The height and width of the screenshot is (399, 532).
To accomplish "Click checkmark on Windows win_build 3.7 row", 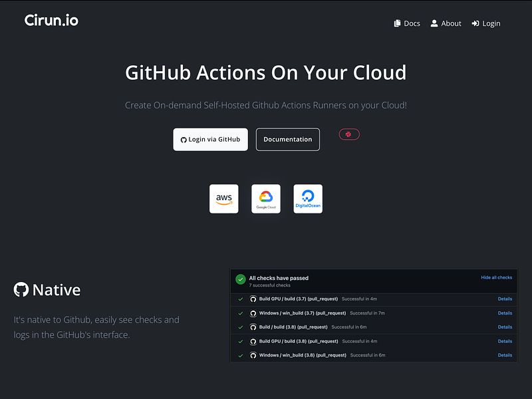I will [x=241, y=313].
